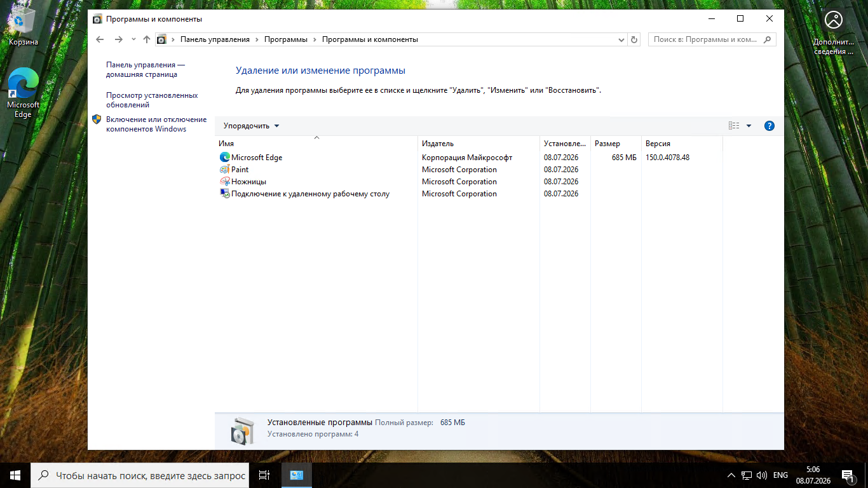Maximize the Программы и компоненты window
The width and height of the screenshot is (868, 488).
click(x=740, y=19)
